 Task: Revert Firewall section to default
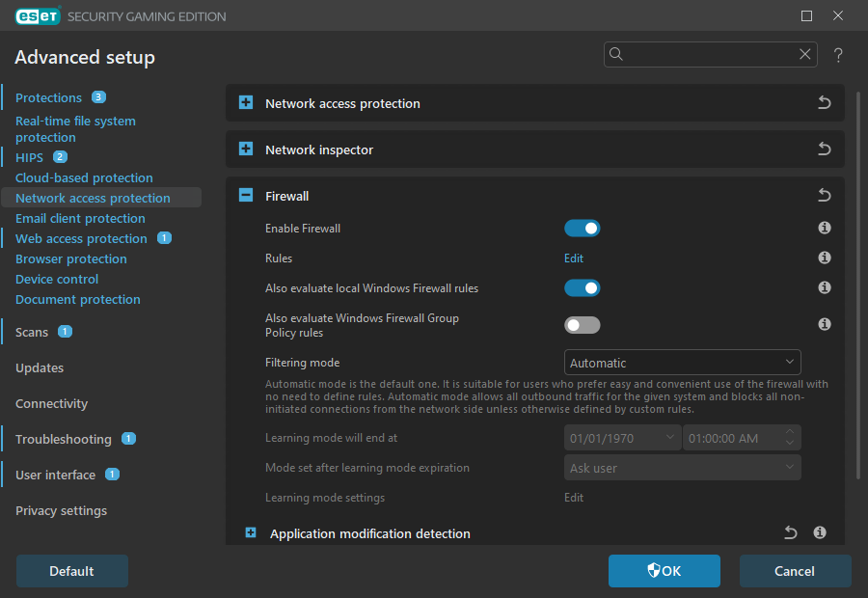(825, 196)
